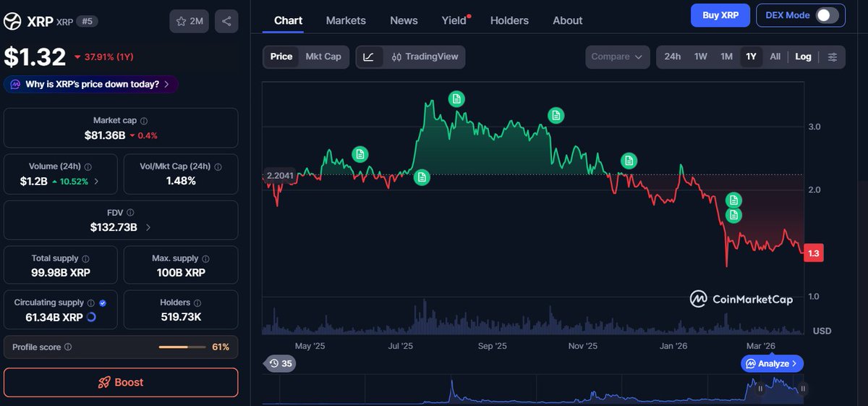Screen dimensions: 868x406
Task: Switch to TradingView chart
Action: point(425,56)
